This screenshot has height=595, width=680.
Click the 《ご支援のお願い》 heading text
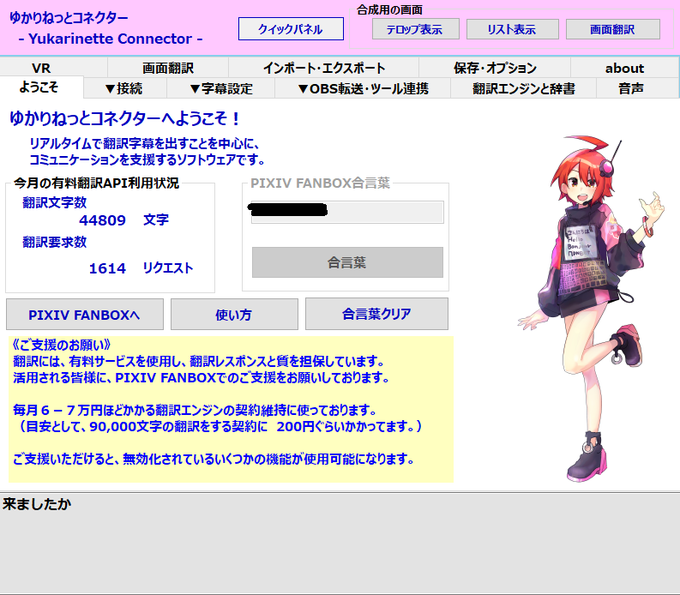[61, 345]
